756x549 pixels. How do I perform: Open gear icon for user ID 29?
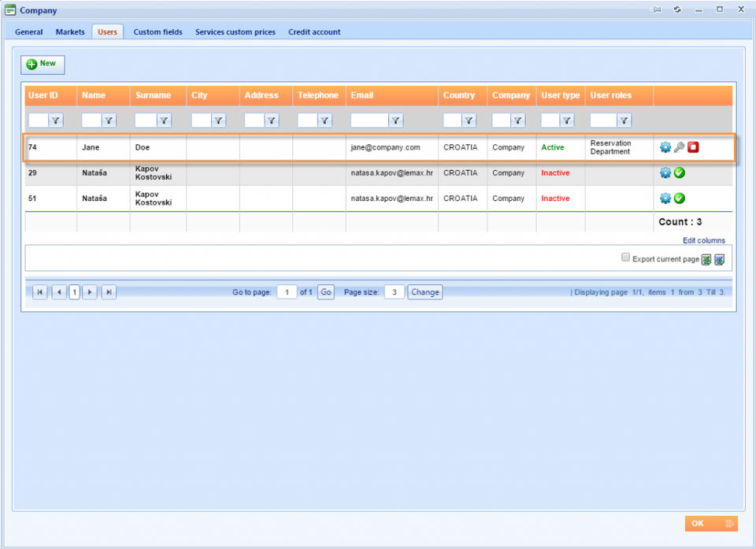pos(665,172)
